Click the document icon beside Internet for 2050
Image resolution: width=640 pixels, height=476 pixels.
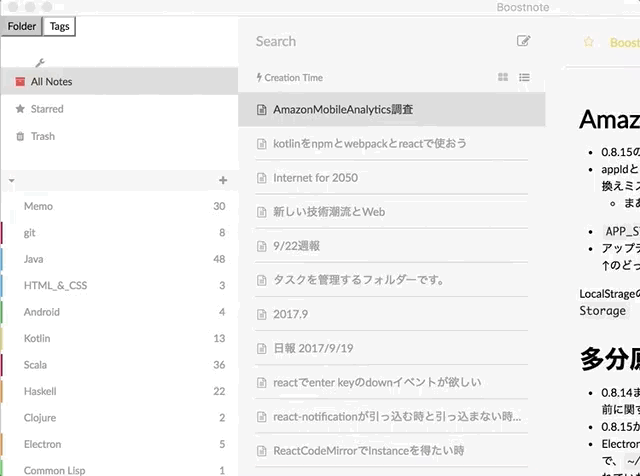point(262,178)
